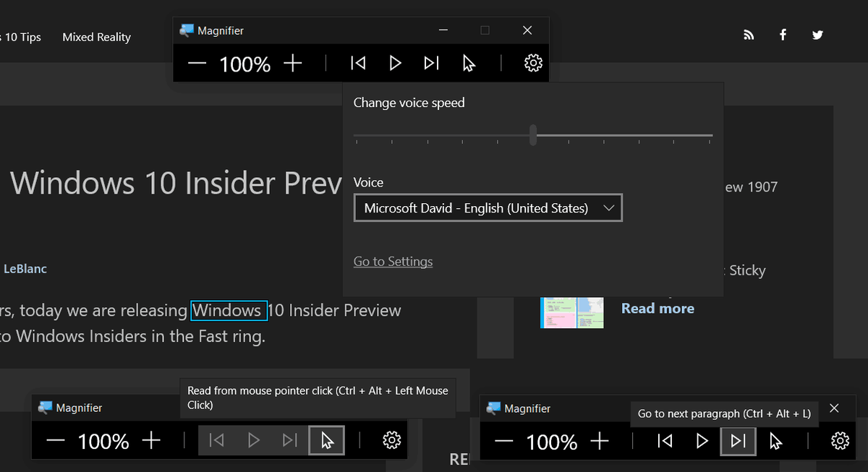Select mouse pointer read icon bottom-right Magnifier
The image size is (868, 472).
coord(775,441)
